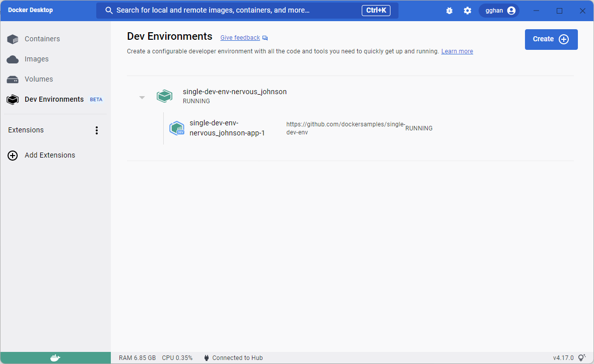Click the CPU 0.35% status entry

(177, 357)
